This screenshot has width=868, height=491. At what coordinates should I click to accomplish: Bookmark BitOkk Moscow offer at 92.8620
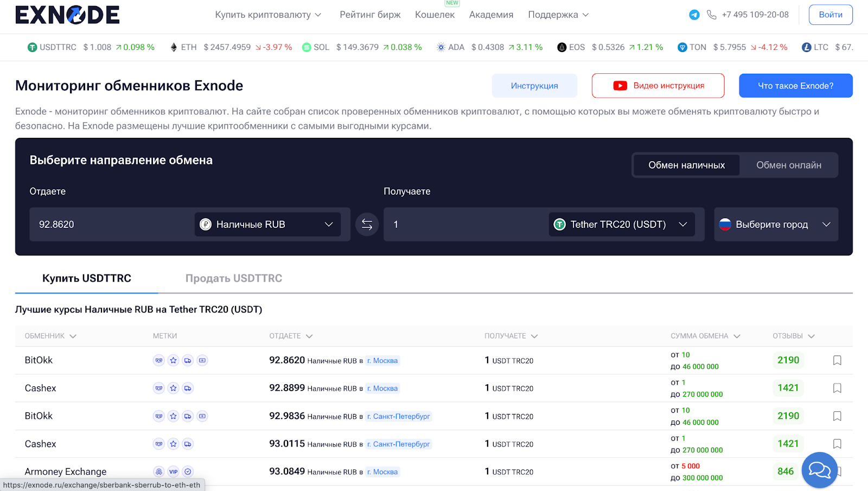click(x=837, y=360)
